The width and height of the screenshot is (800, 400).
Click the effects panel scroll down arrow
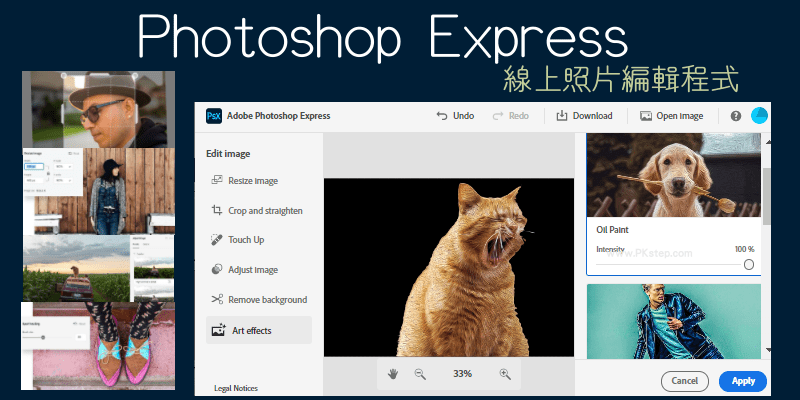[768, 350]
